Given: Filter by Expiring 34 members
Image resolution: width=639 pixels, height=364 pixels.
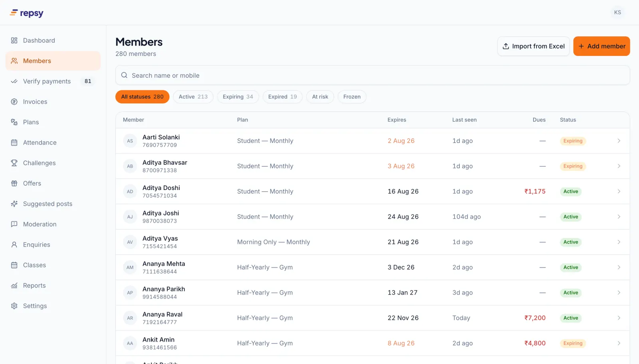Looking at the screenshot, I should tap(238, 97).
